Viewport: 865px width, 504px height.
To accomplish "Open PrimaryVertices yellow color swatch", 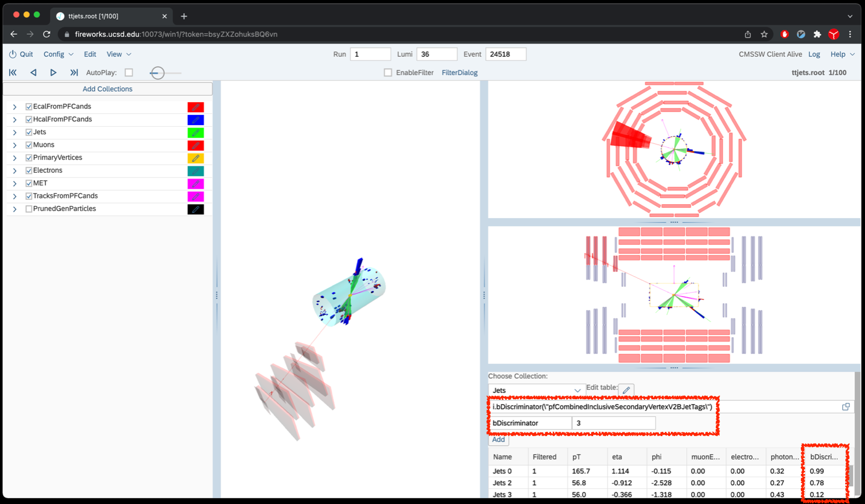I will (x=196, y=158).
